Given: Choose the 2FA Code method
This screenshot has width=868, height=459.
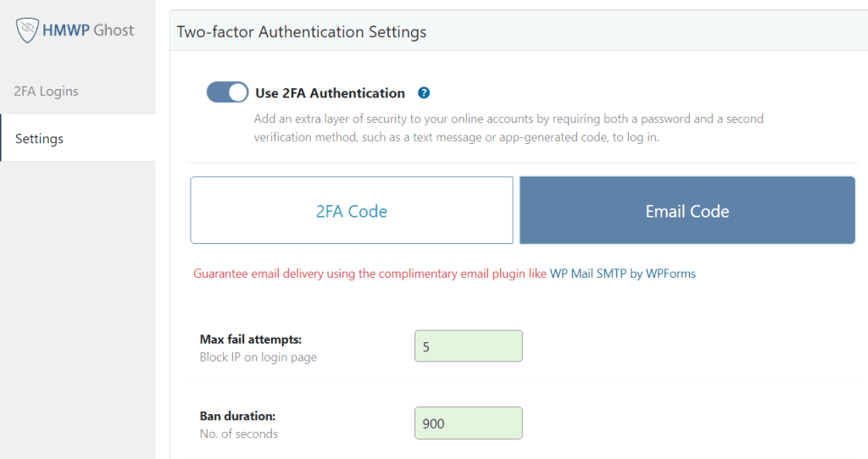Looking at the screenshot, I should (x=352, y=211).
